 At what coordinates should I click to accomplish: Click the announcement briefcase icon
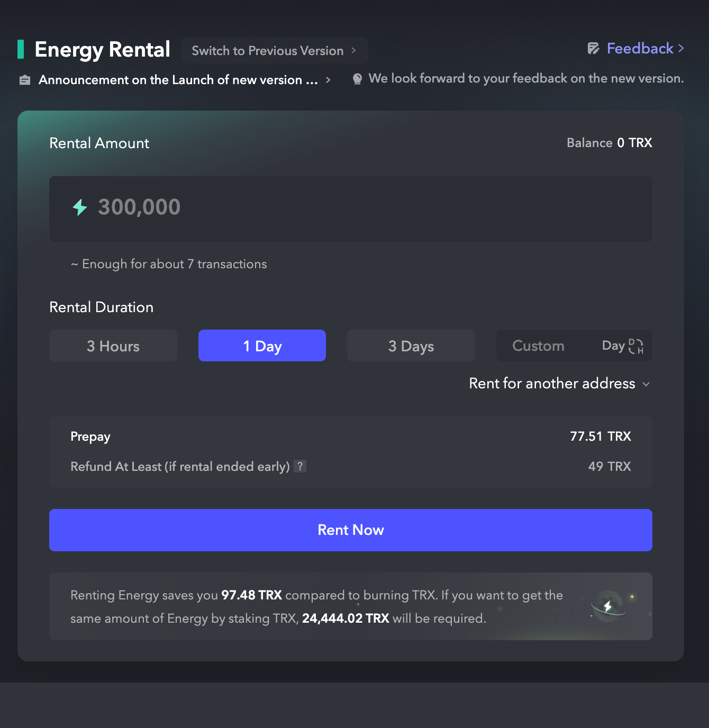point(25,80)
